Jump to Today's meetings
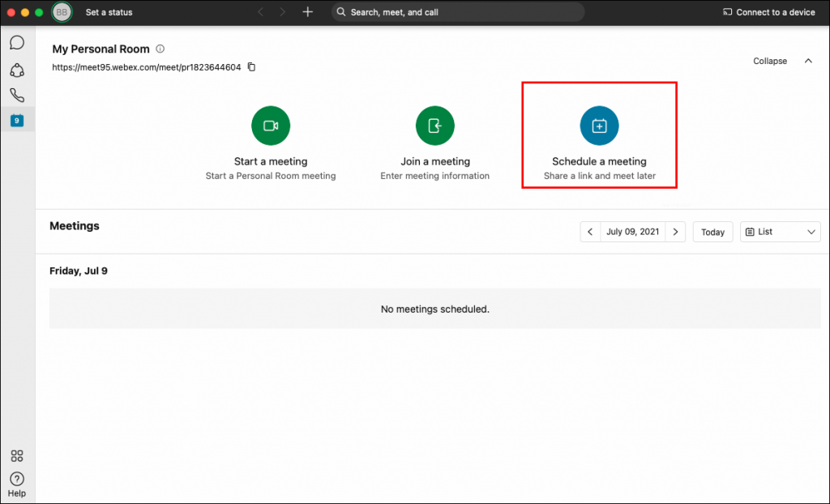Screen dimensions: 830x504 coord(712,232)
